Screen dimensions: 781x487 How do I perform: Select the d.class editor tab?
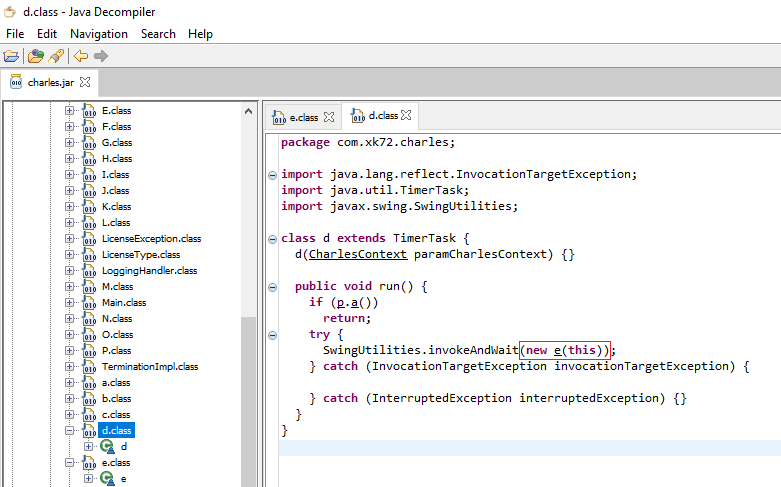tap(383, 116)
